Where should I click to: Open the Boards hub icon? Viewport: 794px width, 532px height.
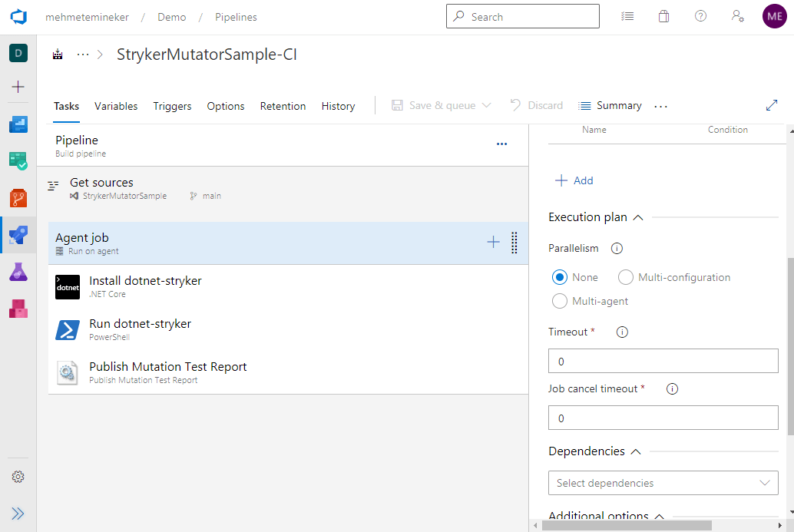[x=18, y=161]
